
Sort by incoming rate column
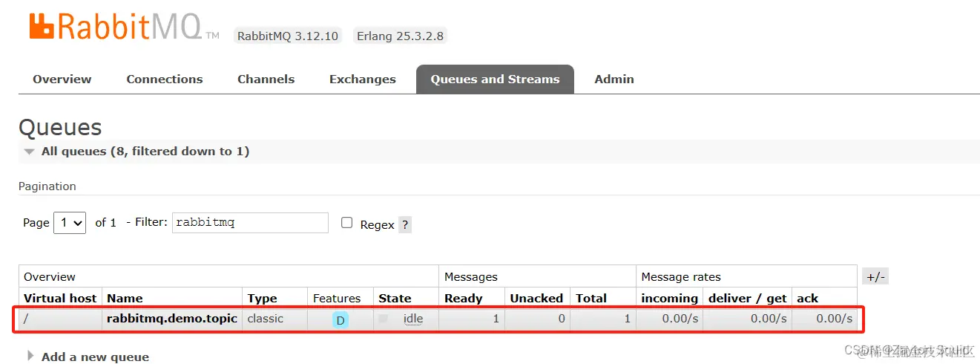coord(670,298)
